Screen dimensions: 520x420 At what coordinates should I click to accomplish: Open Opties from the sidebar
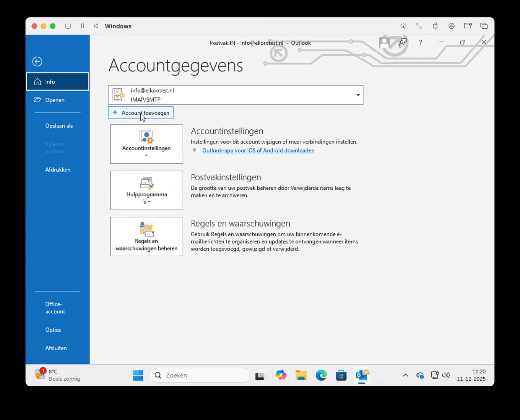tap(53, 330)
